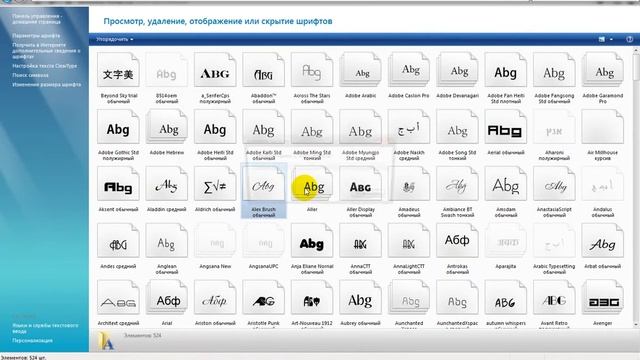Open the Adobe Arabic font family
The width and height of the screenshot is (640, 360).
[360, 70]
